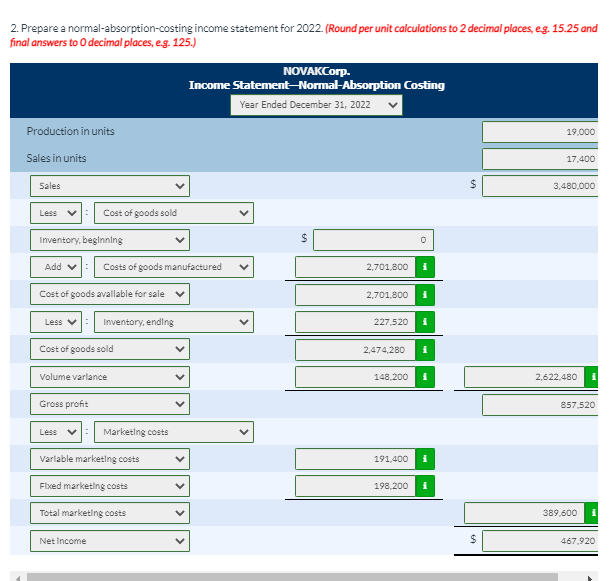Click the scrollbar left arrow
613x581 pixels.
17,577
